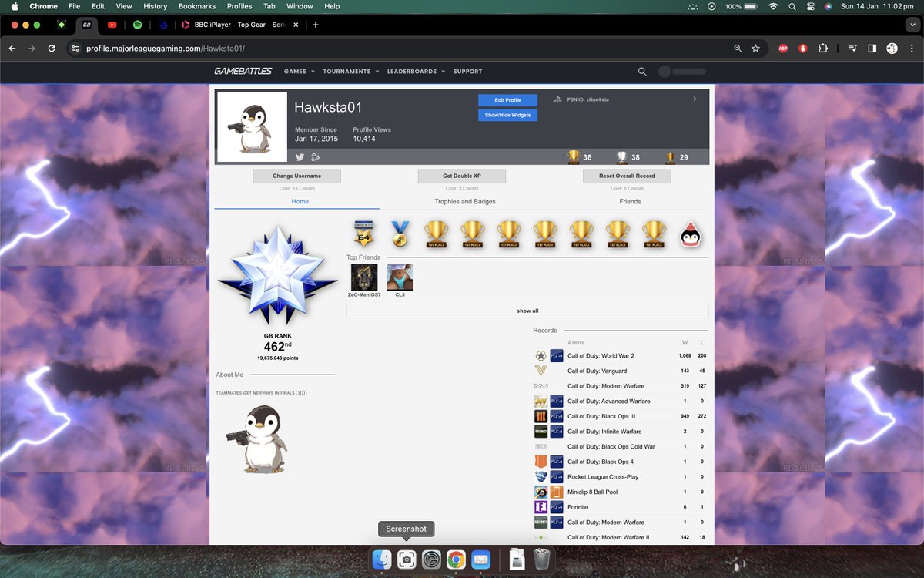Open the Chrome tab search dropdown arrow

point(912,25)
